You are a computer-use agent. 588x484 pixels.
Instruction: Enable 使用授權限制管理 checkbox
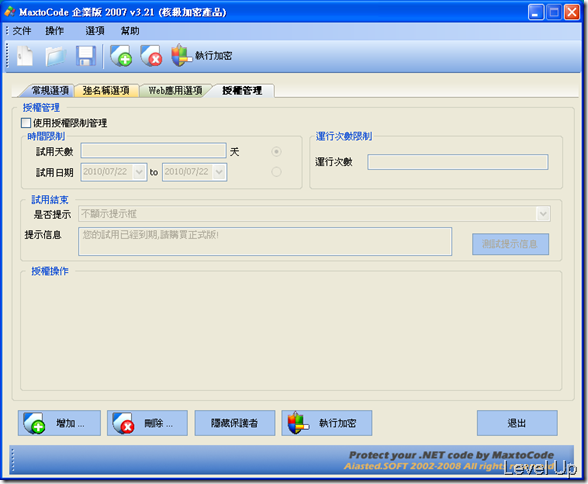click(26, 123)
